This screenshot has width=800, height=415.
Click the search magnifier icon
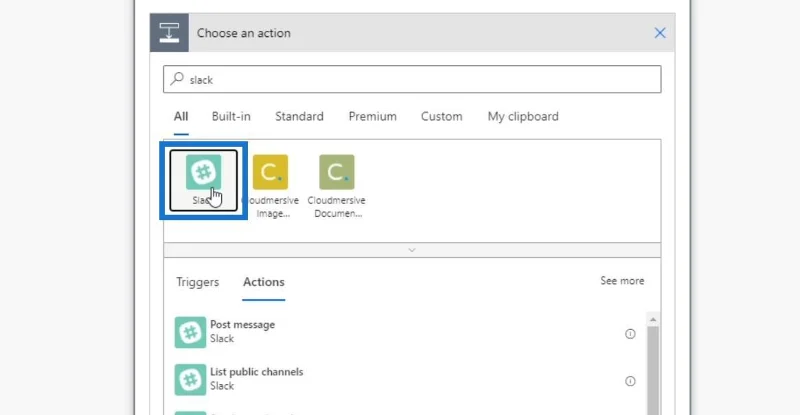pyautogui.click(x=177, y=79)
